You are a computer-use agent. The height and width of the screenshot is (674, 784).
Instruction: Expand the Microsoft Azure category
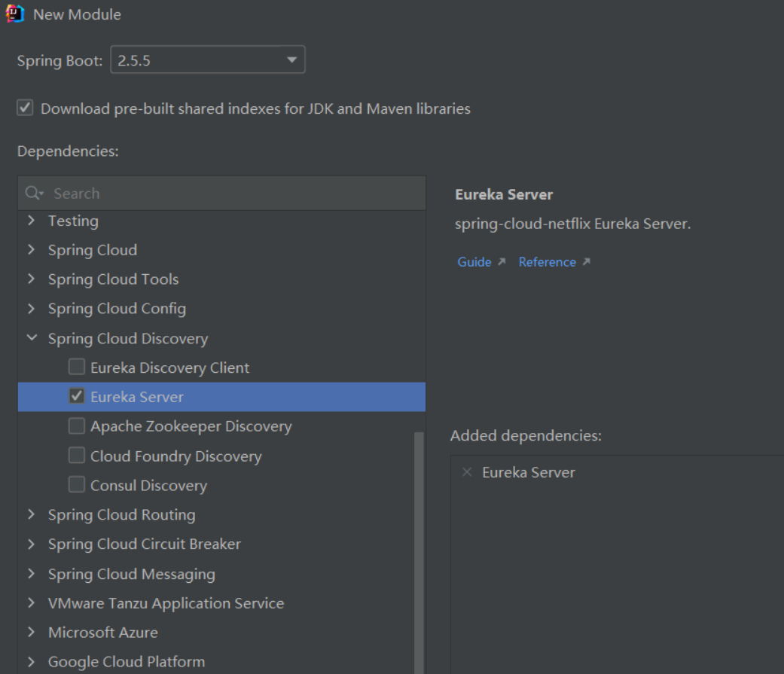pos(32,632)
